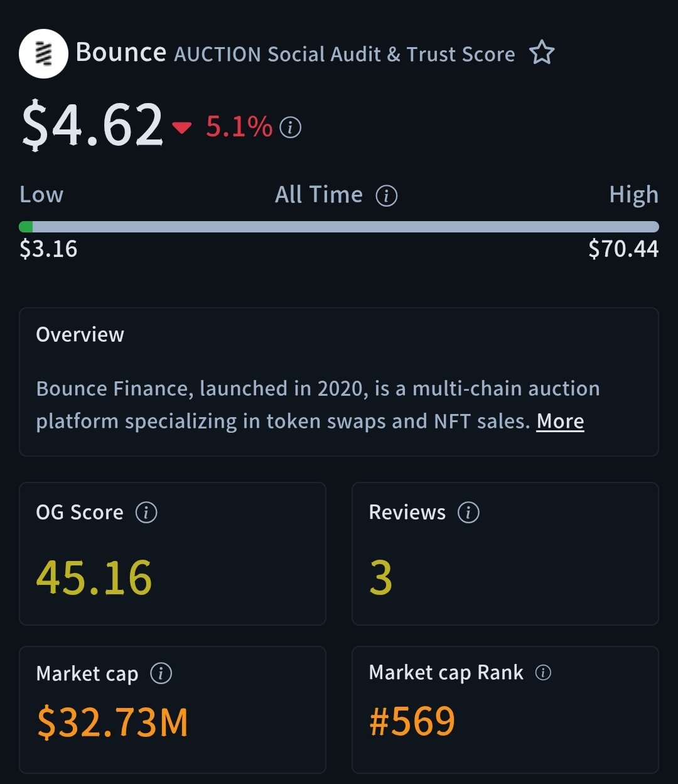Open the Reviews count of 3
Image resolution: width=678 pixels, height=784 pixels.
(x=381, y=578)
